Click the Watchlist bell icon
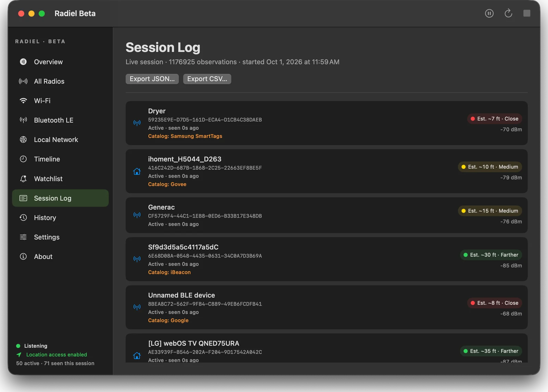Image resolution: width=548 pixels, height=392 pixels. [23, 179]
